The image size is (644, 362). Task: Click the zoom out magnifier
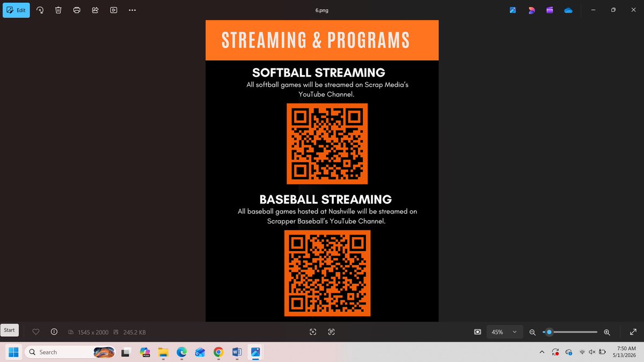point(532,333)
